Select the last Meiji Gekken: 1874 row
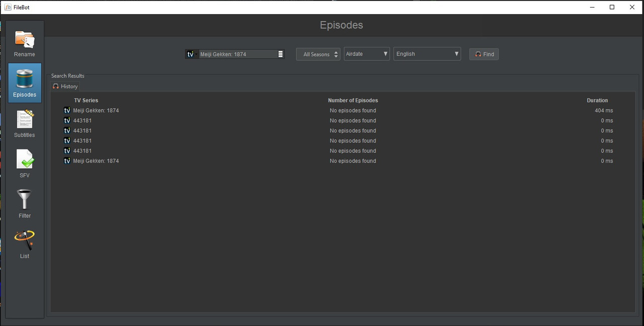Viewport: 644px width, 326px height. 342,160
